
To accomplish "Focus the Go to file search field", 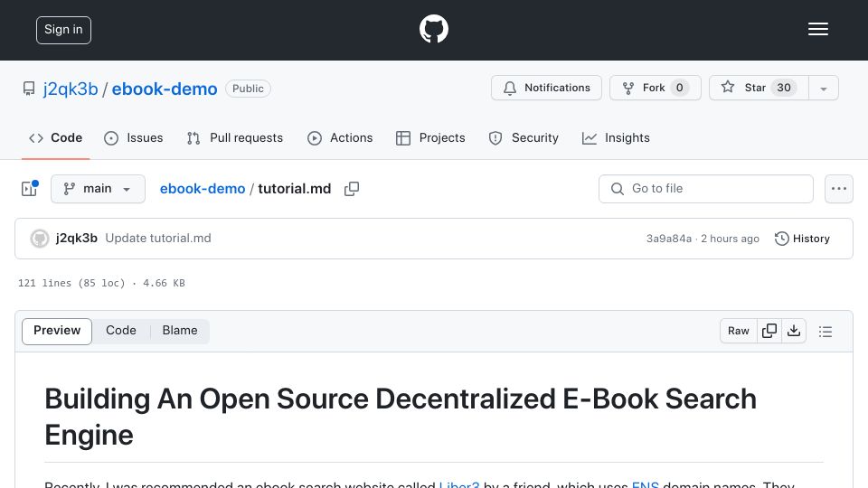I will [x=706, y=189].
